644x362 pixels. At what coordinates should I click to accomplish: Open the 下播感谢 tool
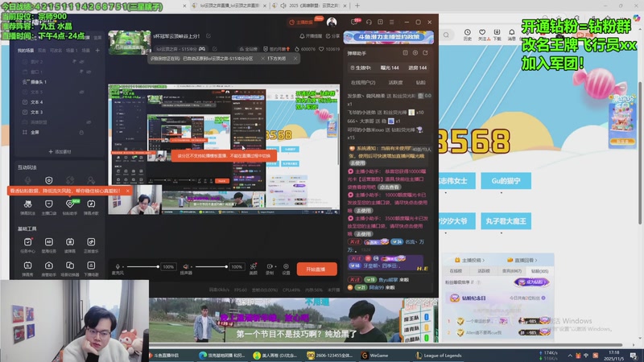(x=91, y=269)
